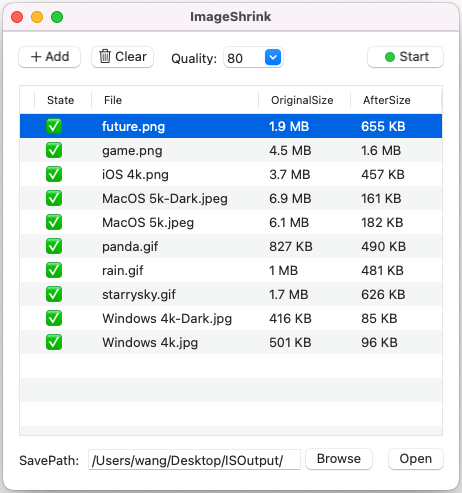Click the green Start button
The height and width of the screenshot is (493, 462).
405,57
